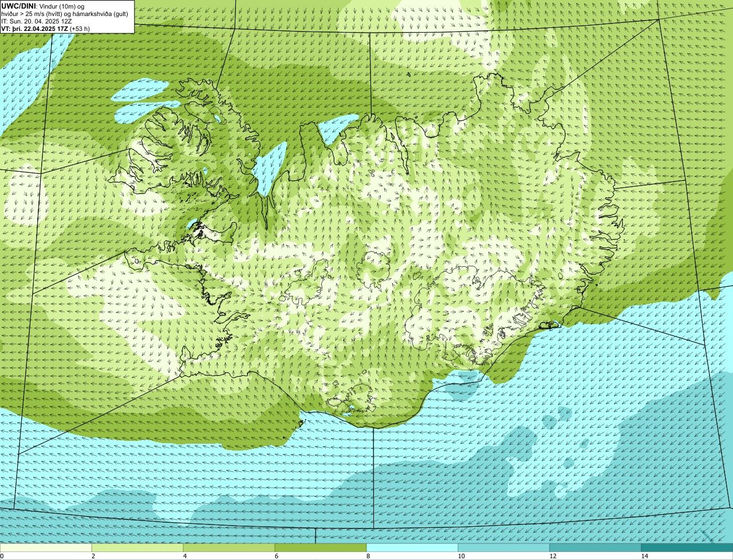Click the teal 12–14 legend swatch
The height and width of the screenshot is (560, 733).
(x=596, y=547)
